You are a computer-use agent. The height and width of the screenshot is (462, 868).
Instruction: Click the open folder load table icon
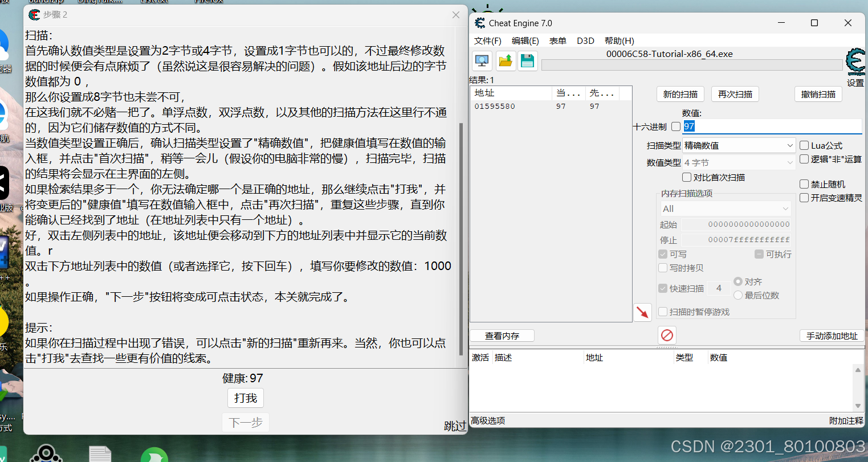(505, 61)
